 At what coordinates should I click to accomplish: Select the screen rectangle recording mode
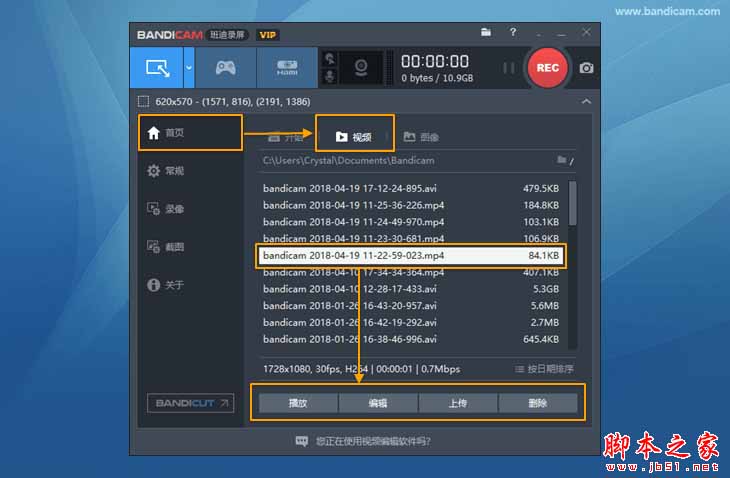157,68
